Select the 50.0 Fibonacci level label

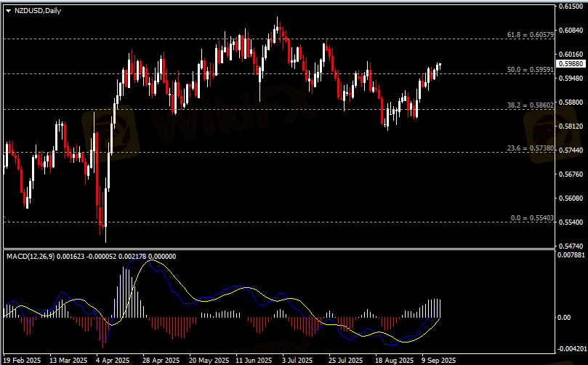tap(530, 70)
